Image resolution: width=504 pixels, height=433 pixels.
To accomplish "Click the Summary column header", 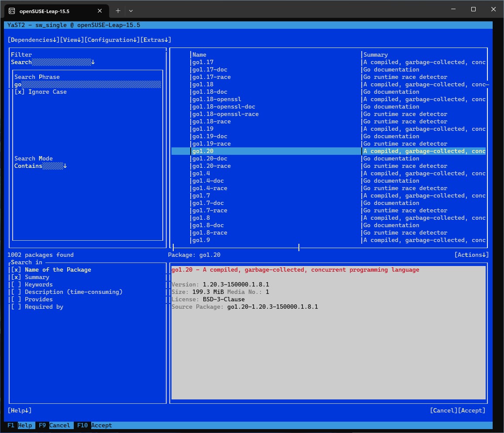I will [x=375, y=55].
